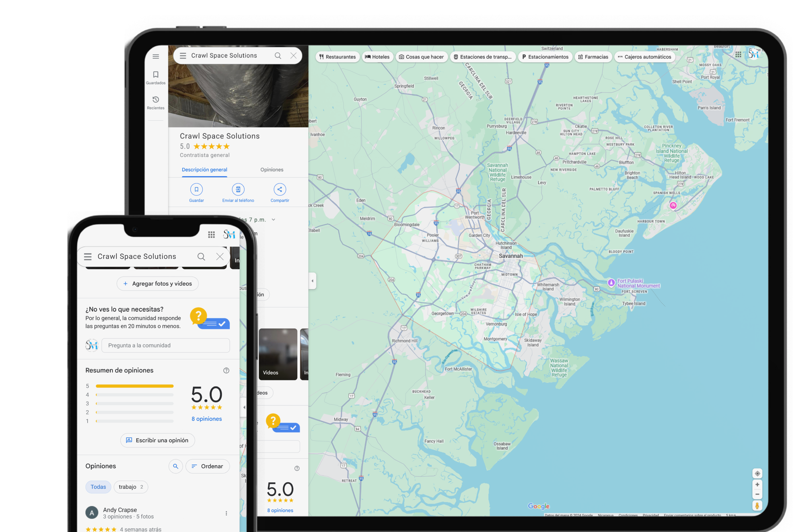Open the Ordenar sort menu
803x532 pixels.
208,467
